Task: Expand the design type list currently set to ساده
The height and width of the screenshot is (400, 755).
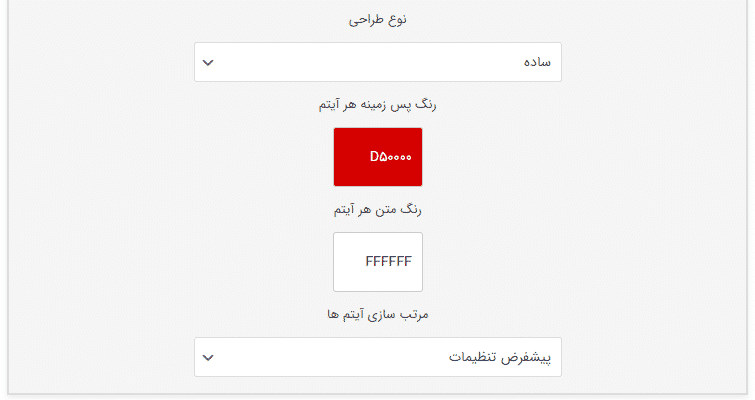Action: point(378,62)
